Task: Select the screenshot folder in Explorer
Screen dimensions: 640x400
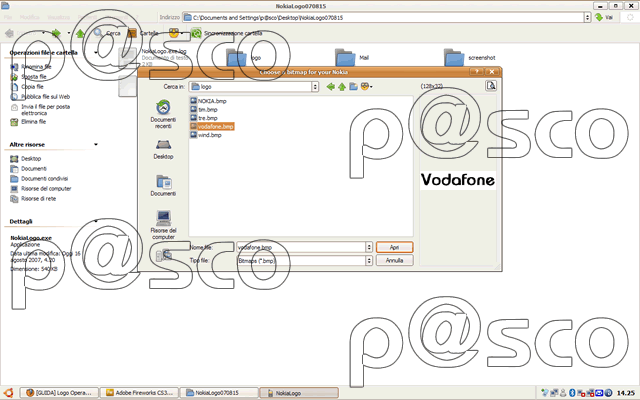Action: pos(469,58)
